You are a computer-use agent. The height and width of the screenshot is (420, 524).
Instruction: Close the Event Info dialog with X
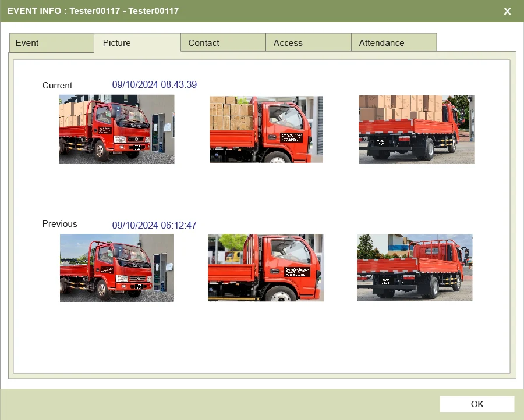(507, 12)
